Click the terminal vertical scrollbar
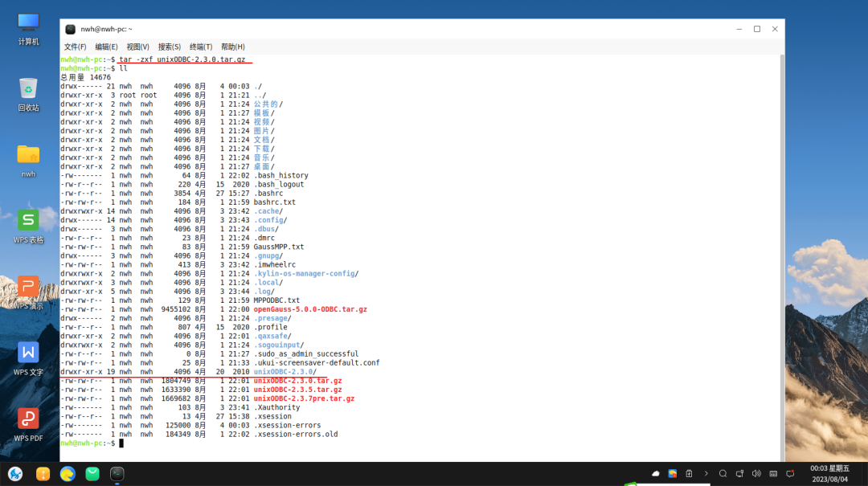The width and height of the screenshot is (868, 486). click(x=782, y=258)
